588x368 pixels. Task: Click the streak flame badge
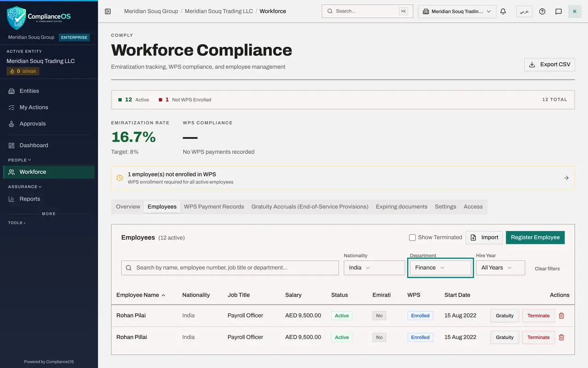23,71
